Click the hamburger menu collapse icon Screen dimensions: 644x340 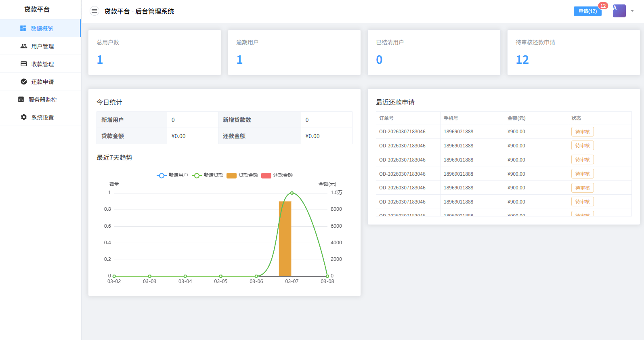(x=94, y=11)
